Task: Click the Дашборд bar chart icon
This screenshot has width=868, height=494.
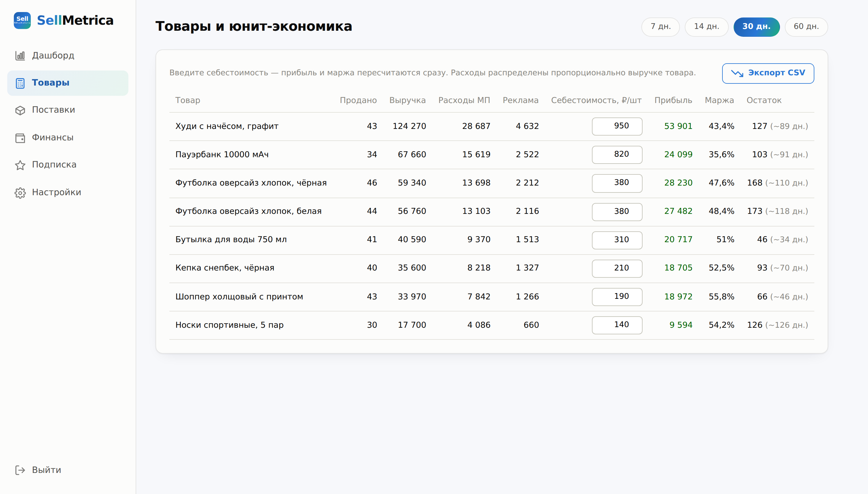Action: [x=20, y=56]
